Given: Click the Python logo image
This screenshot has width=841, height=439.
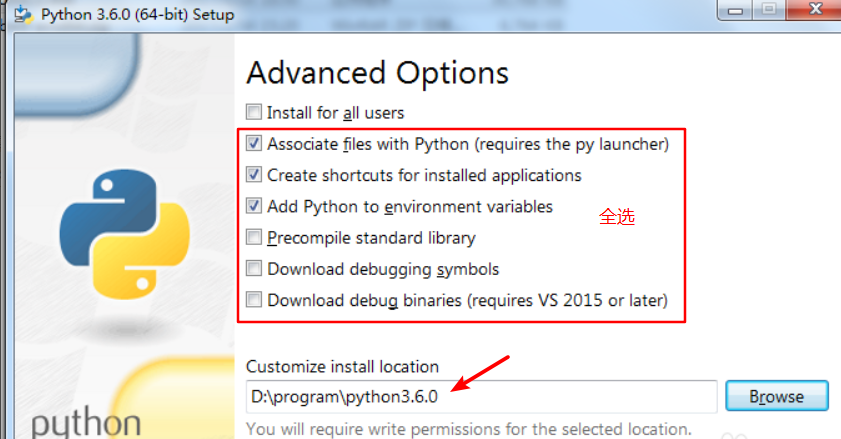Looking at the screenshot, I should coord(124,234).
